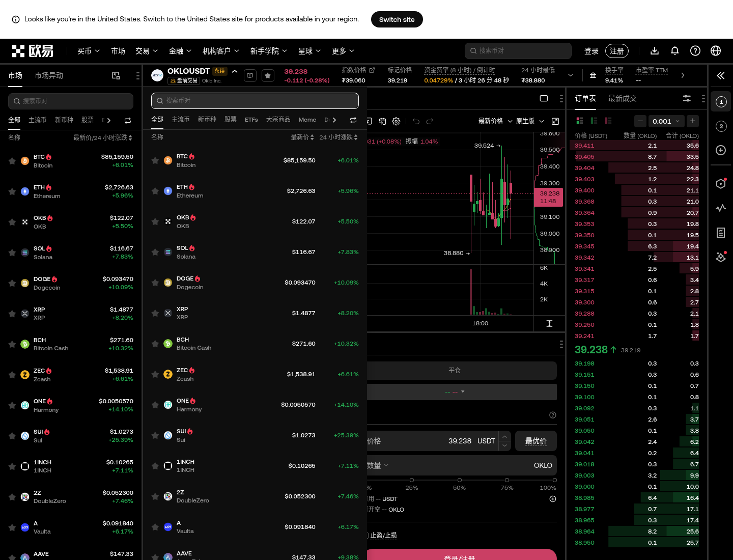Open the language globe icon
Image resolution: width=733 pixels, height=560 pixels.
pyautogui.click(x=716, y=50)
